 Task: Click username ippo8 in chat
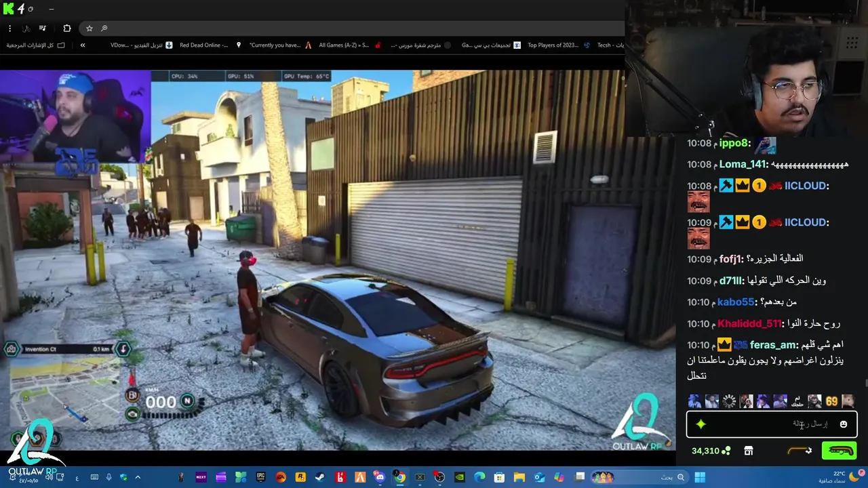coord(734,143)
